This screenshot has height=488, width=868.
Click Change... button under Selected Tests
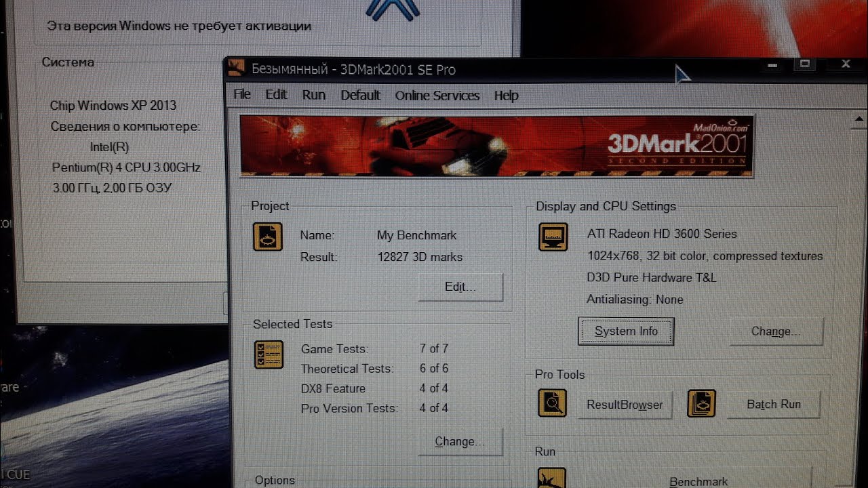(460, 441)
